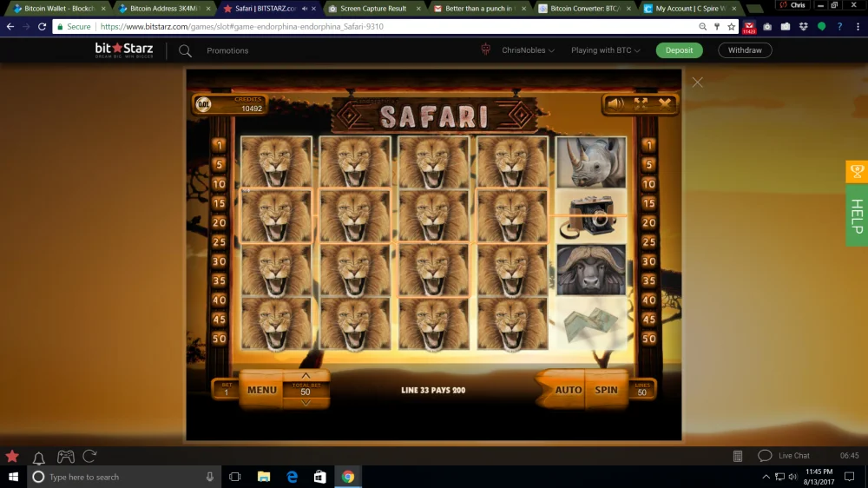The height and width of the screenshot is (488, 868).
Task: Switch to Bitcoin Wallet - Blockchain tab
Action: (x=60, y=9)
